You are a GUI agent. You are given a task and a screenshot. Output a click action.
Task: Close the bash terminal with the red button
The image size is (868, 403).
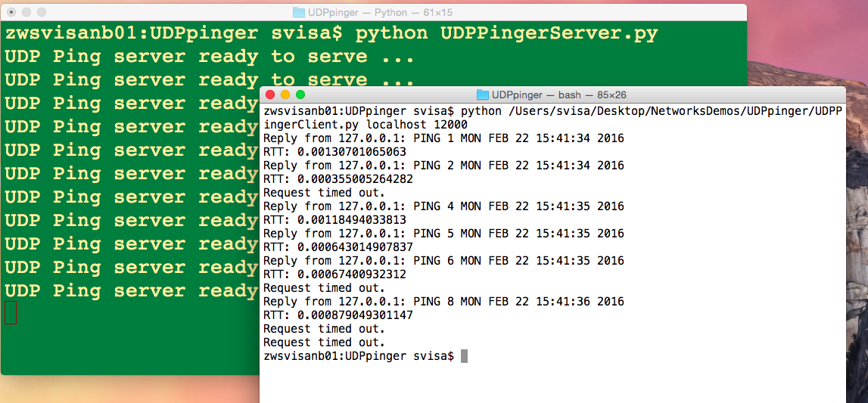[x=270, y=95]
